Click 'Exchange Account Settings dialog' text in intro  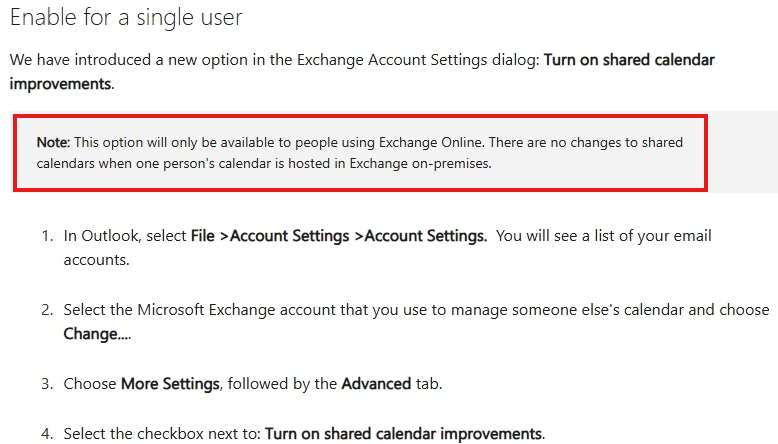(x=417, y=60)
